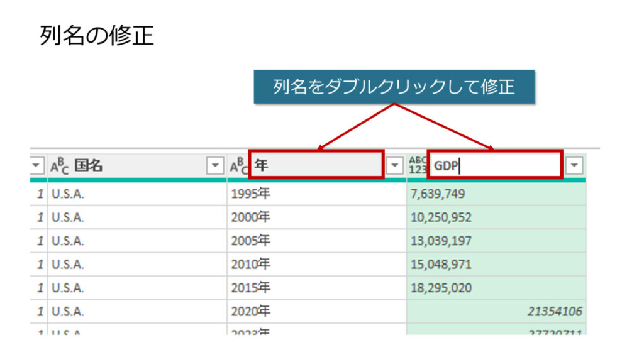Click the ABC data type icon for 年 column
644x362 pixels.
click(238, 166)
